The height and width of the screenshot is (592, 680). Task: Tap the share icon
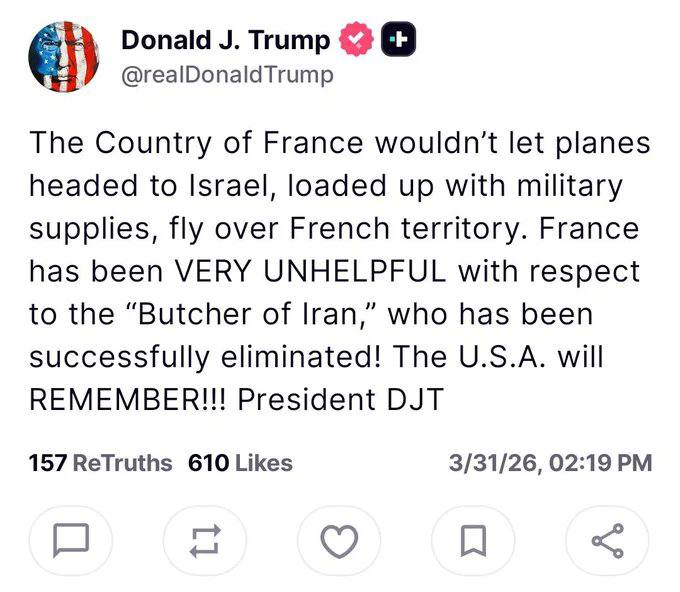607,541
